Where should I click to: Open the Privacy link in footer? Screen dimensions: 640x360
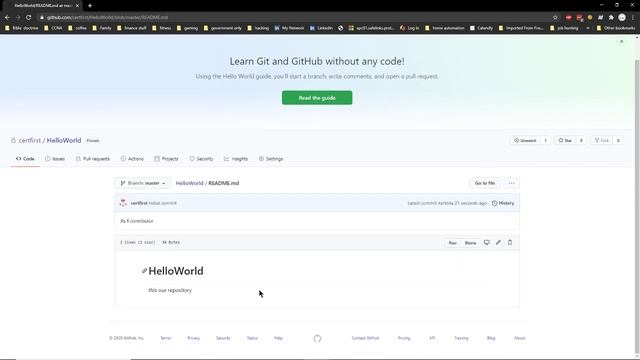[193, 338]
